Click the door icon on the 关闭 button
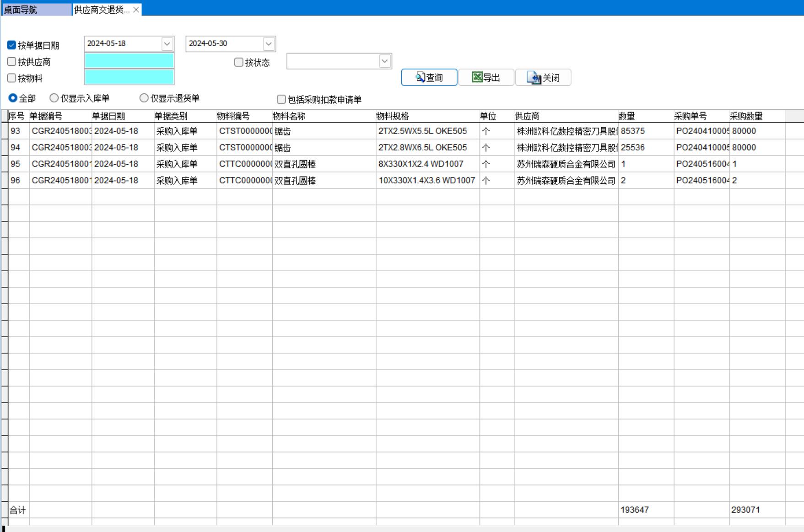Viewport: 804px width, 532px height. pyautogui.click(x=534, y=78)
